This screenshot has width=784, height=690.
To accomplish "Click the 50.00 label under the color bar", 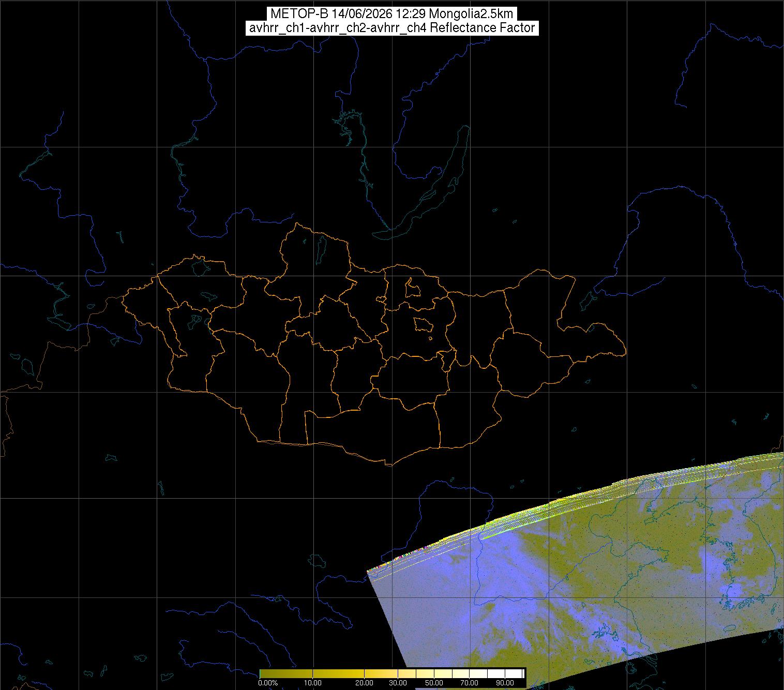I will point(434,683).
